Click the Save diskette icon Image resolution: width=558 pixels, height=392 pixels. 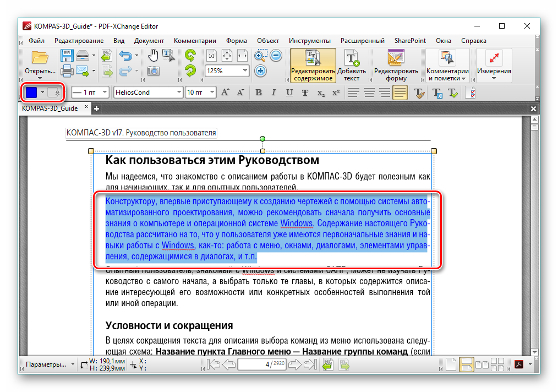[x=67, y=56]
